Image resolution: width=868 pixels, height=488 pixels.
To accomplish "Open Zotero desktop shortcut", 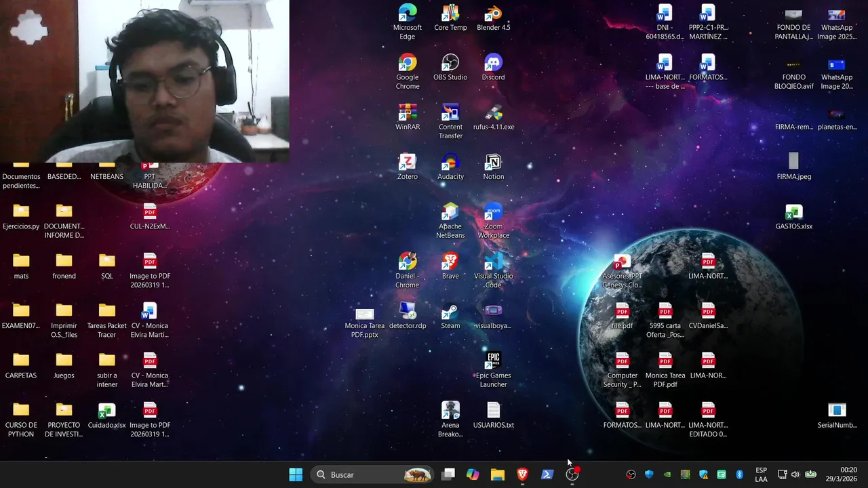I will tap(408, 167).
